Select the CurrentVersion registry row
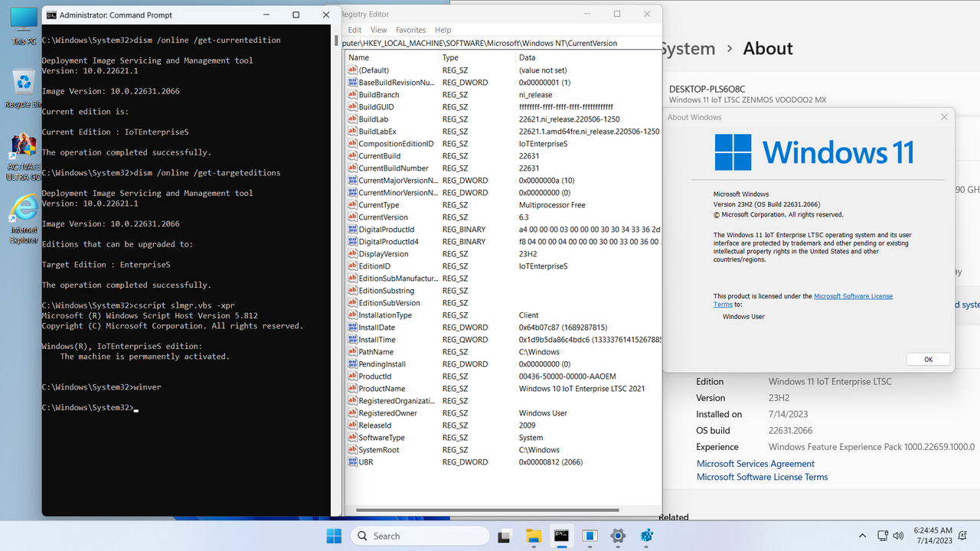Image resolution: width=980 pixels, height=551 pixels. pyautogui.click(x=504, y=217)
